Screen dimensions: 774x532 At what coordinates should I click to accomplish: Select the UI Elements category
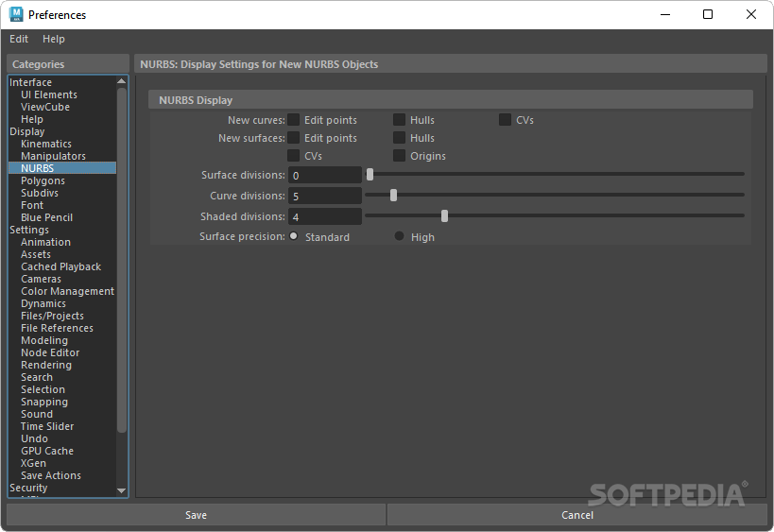[49, 94]
